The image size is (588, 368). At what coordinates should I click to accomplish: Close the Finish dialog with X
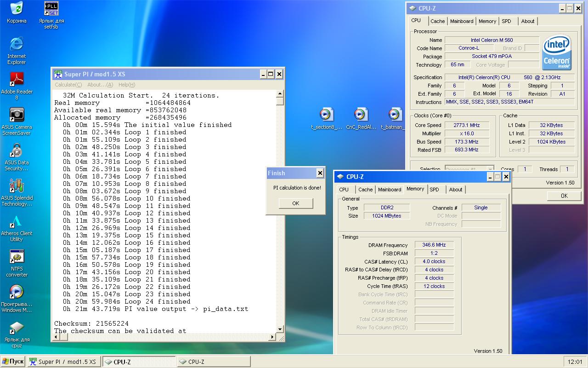tap(320, 173)
